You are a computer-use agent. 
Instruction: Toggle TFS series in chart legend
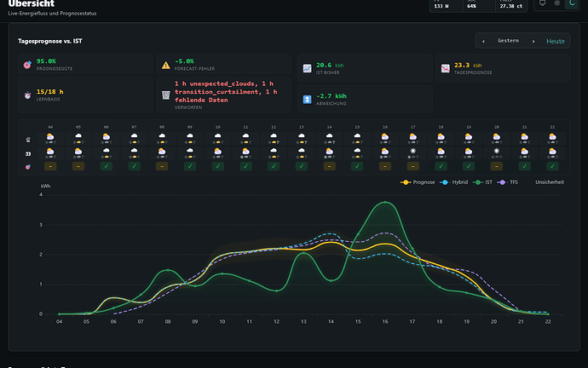[507, 182]
